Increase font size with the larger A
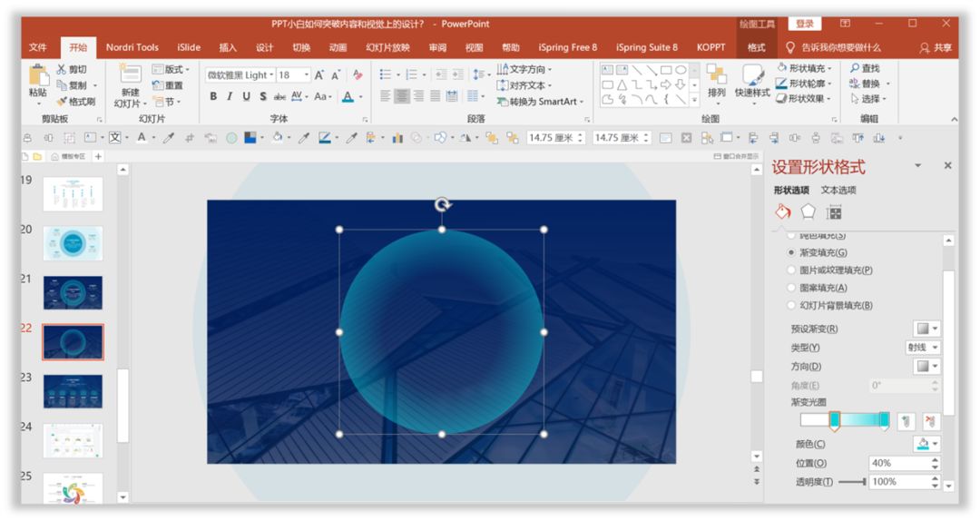This screenshot has height=521, width=980. pos(319,75)
